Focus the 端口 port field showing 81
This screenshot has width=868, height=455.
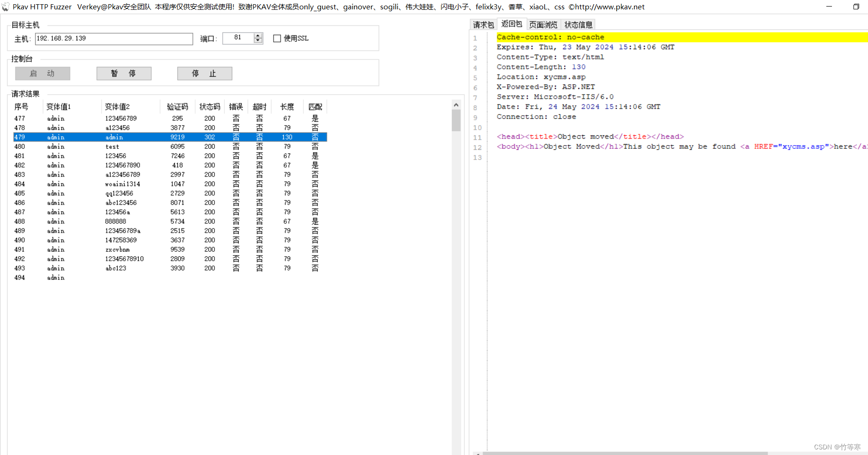(x=238, y=38)
